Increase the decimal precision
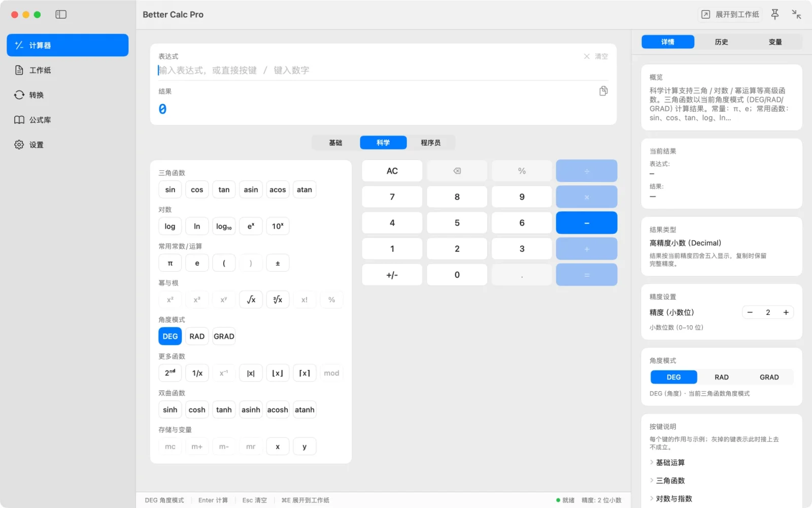 pyautogui.click(x=786, y=312)
